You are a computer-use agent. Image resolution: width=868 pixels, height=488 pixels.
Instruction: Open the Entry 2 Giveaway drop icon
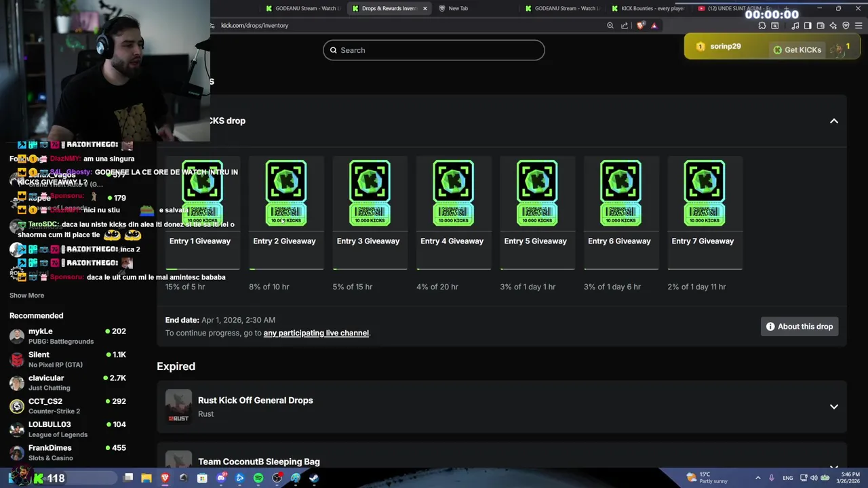pyautogui.click(x=285, y=193)
